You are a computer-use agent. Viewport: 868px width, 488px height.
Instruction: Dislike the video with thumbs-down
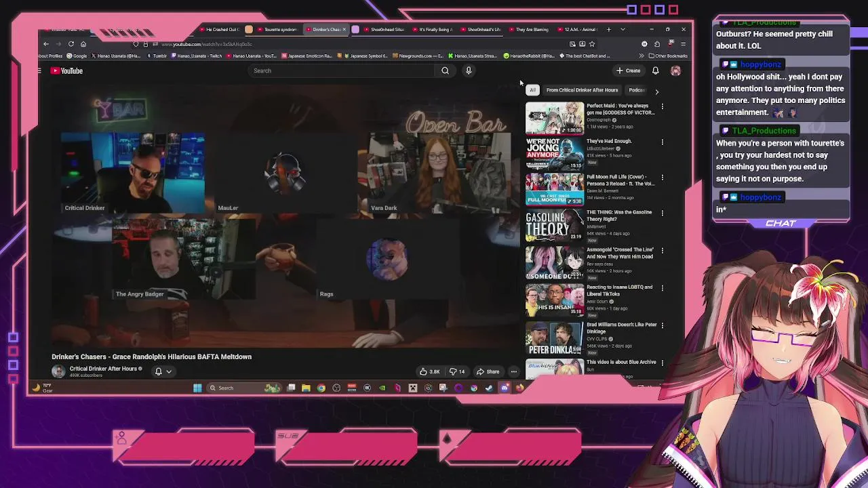point(458,371)
